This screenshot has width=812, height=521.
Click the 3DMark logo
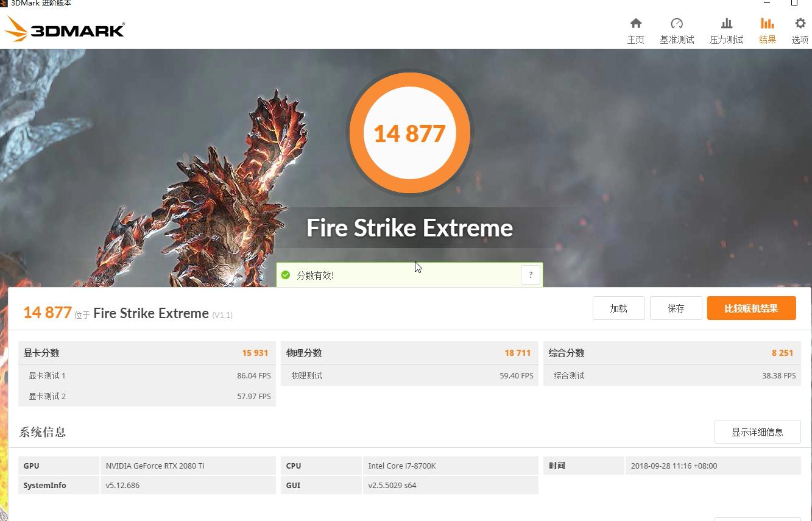pos(64,29)
